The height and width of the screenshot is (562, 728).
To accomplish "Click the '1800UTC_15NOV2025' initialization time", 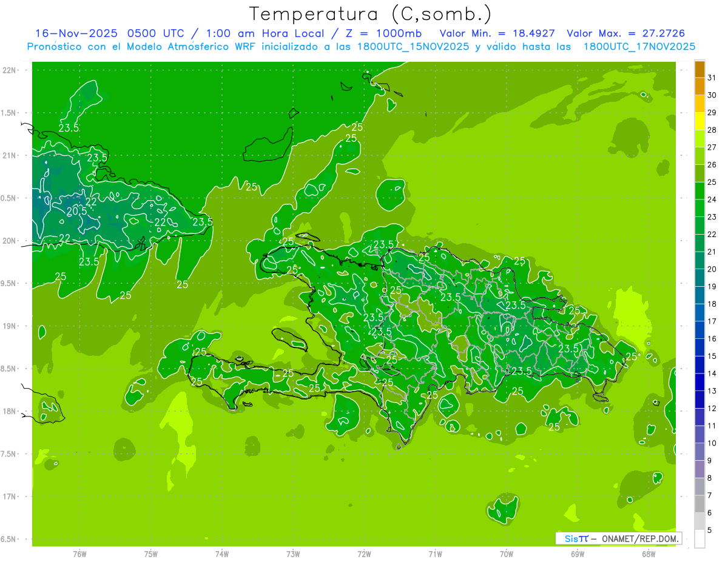I will 413,47.
